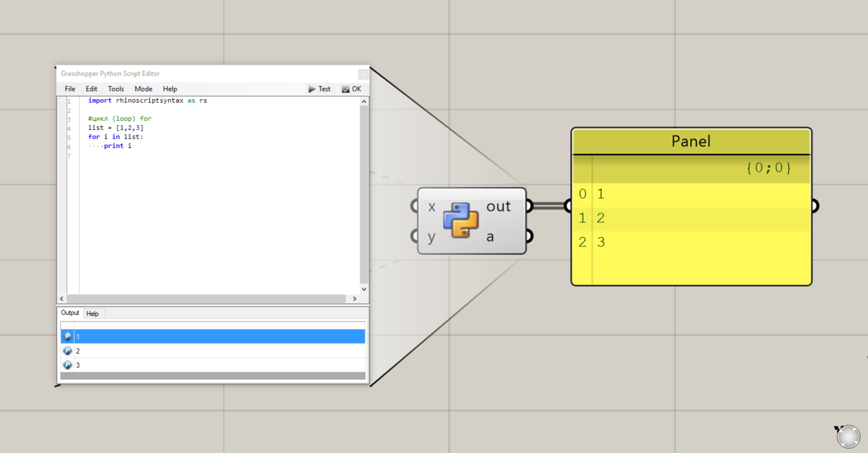
Task: Click the Panel title bar
Action: tap(691, 141)
